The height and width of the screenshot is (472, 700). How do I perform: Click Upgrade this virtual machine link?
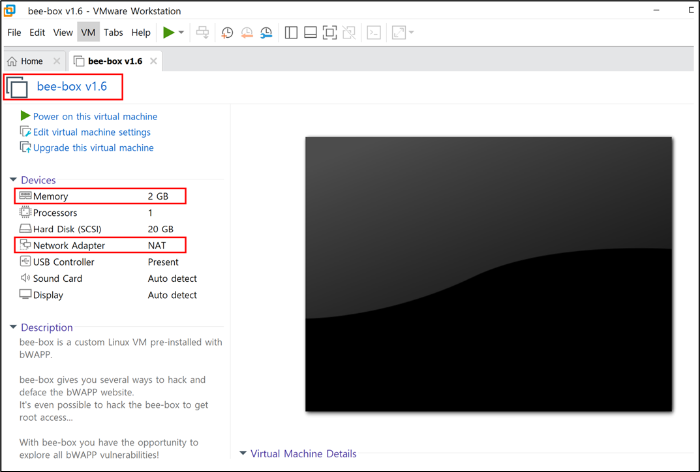(93, 148)
